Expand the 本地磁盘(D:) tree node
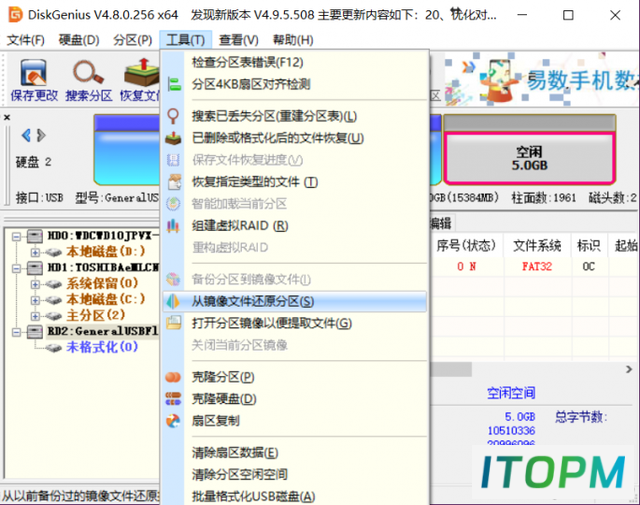 (x=35, y=252)
